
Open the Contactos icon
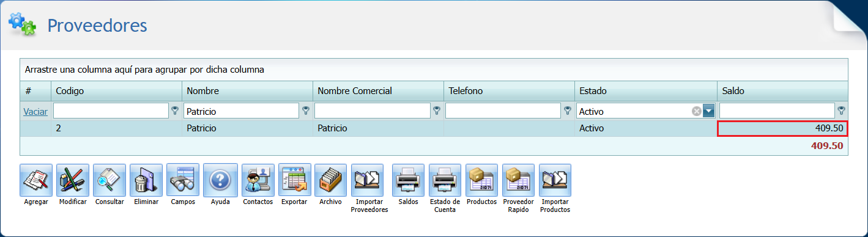pyautogui.click(x=258, y=180)
